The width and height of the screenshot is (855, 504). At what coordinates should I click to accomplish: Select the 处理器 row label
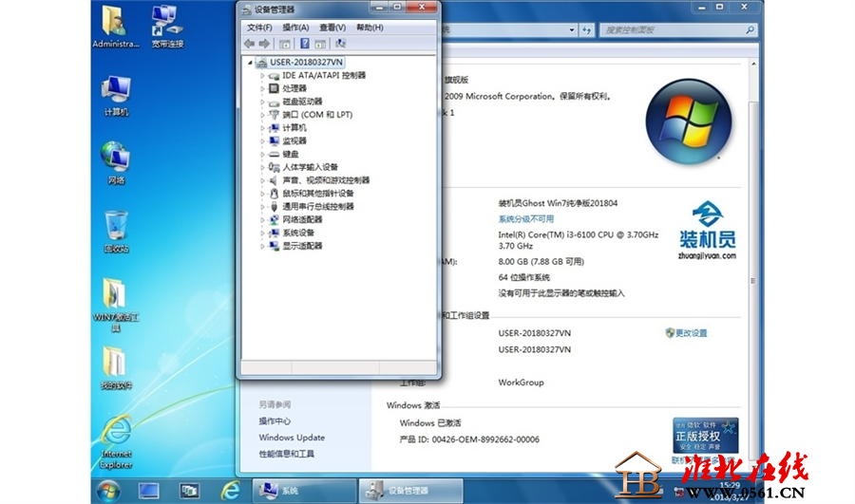click(x=294, y=88)
